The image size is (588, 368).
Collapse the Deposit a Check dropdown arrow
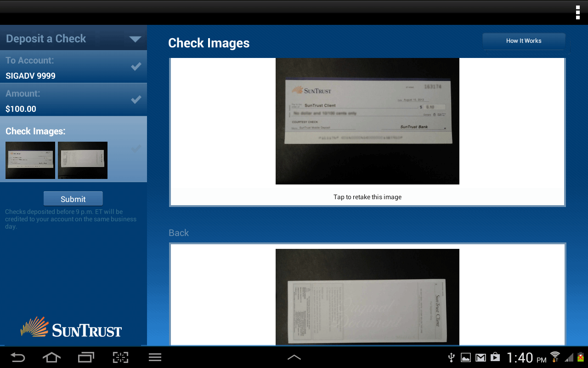click(x=135, y=39)
